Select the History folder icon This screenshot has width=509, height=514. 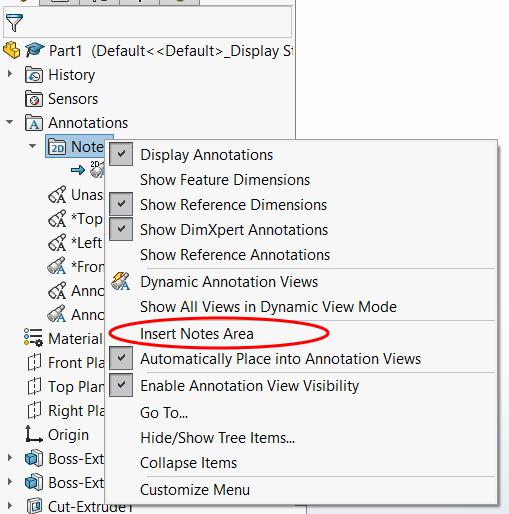click(x=34, y=75)
